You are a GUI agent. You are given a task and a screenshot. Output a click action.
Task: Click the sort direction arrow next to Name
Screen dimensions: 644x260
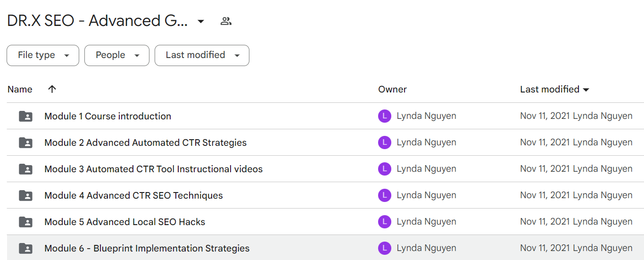point(52,89)
